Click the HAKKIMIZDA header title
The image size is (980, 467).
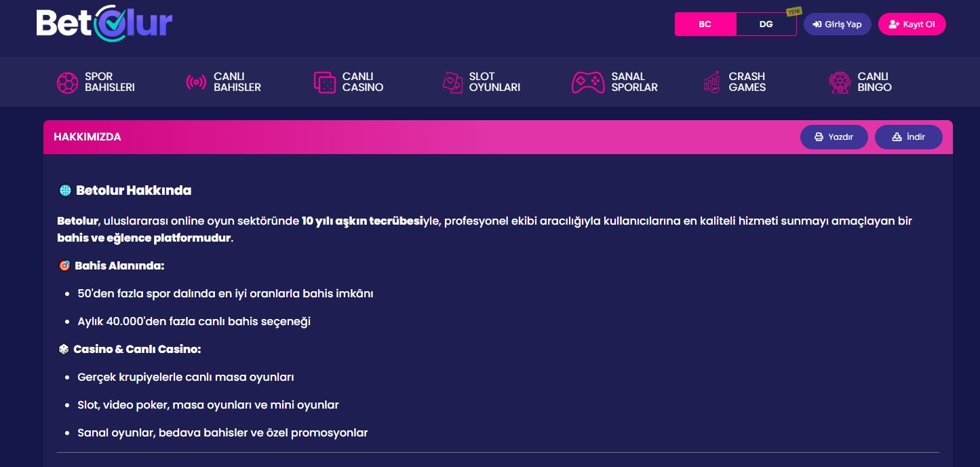87,137
